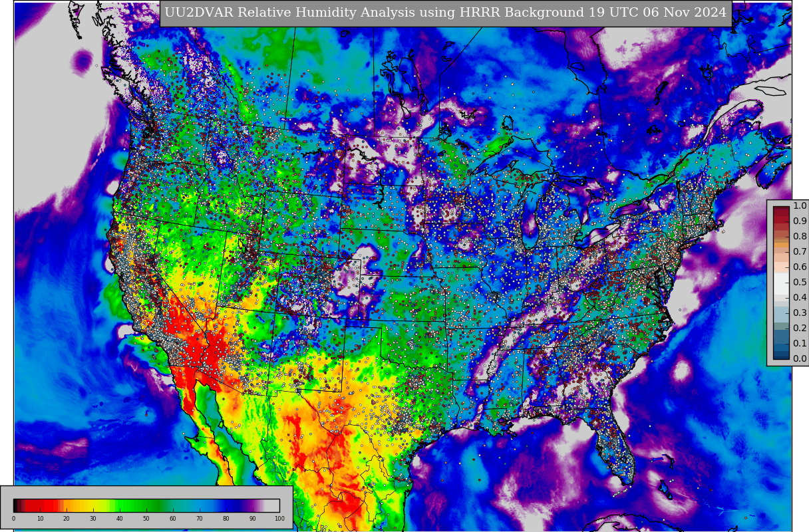This screenshot has width=809, height=532.
Task: Click the 0.6 label on the right colorbar
Action: pos(800,267)
